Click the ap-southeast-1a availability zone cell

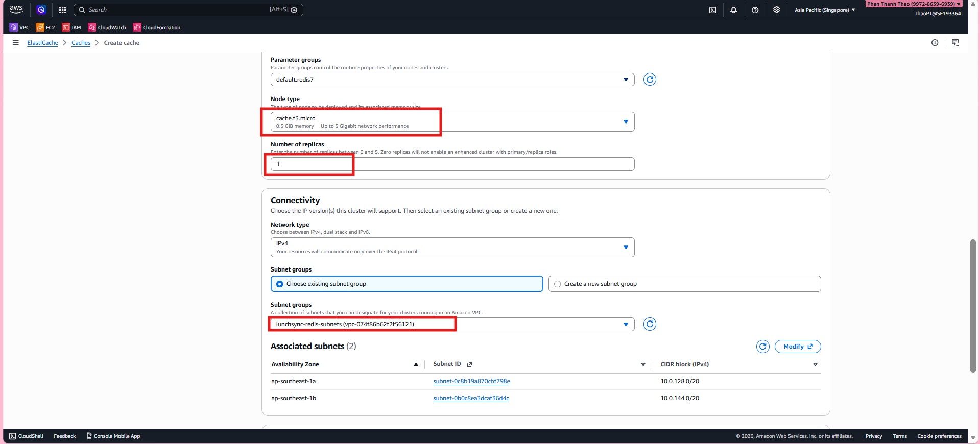click(x=294, y=381)
